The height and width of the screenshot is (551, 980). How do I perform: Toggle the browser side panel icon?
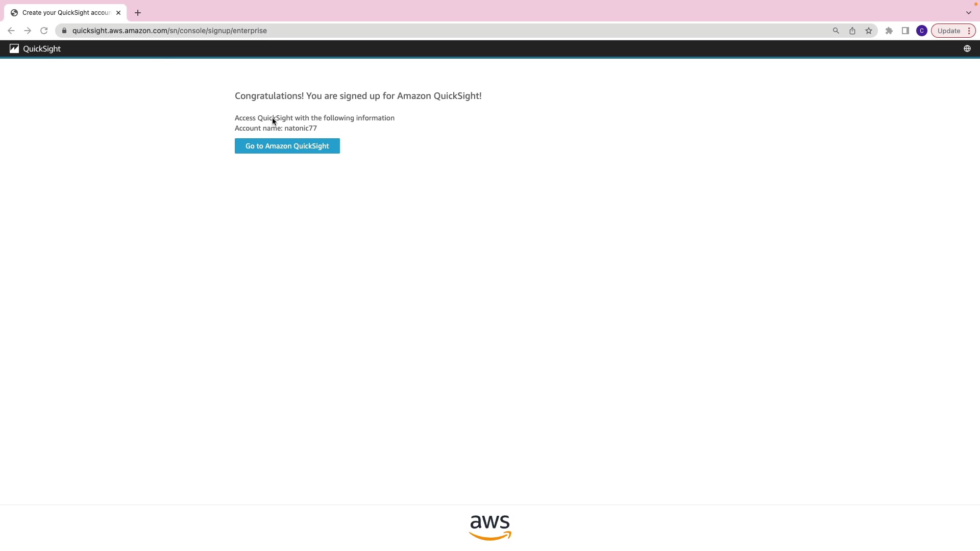tap(905, 31)
